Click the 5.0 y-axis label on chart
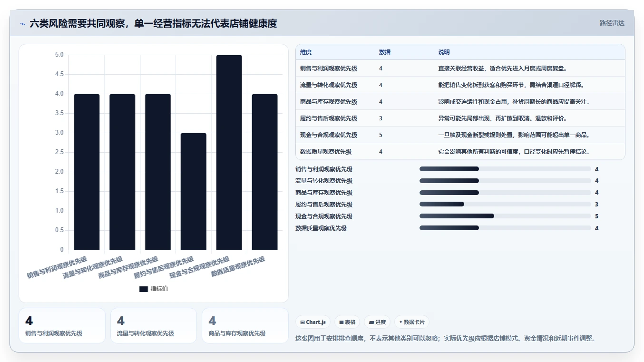Screen dimensions: 644x362 pos(59,55)
